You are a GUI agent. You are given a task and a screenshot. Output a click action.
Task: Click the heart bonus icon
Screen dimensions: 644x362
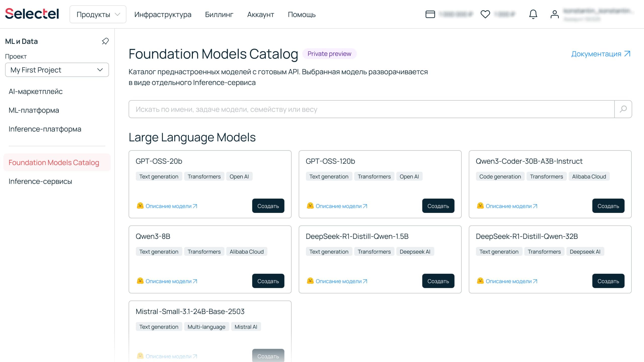pos(485,14)
